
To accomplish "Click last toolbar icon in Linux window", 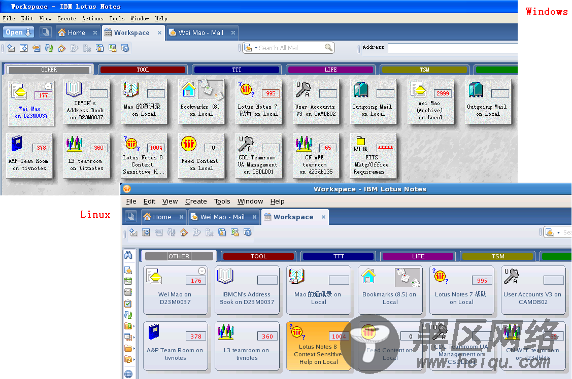I will pyautogui.click(x=248, y=232).
